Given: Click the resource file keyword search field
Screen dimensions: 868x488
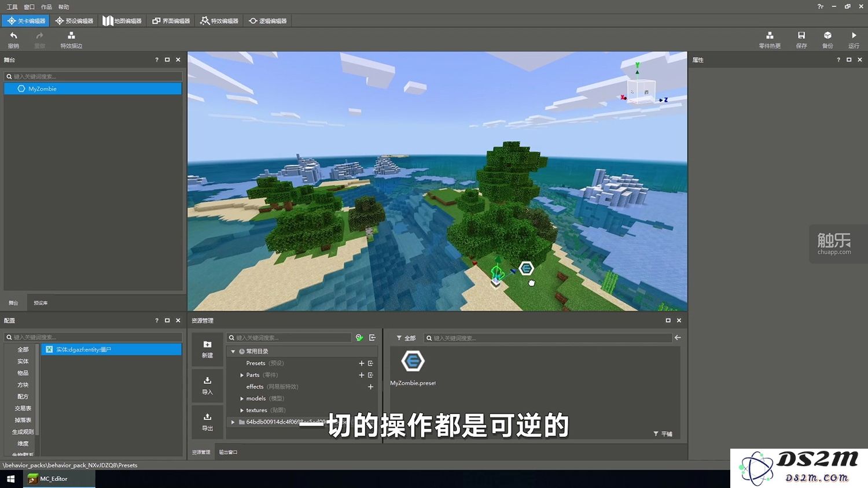Looking at the screenshot, I should coord(548,338).
